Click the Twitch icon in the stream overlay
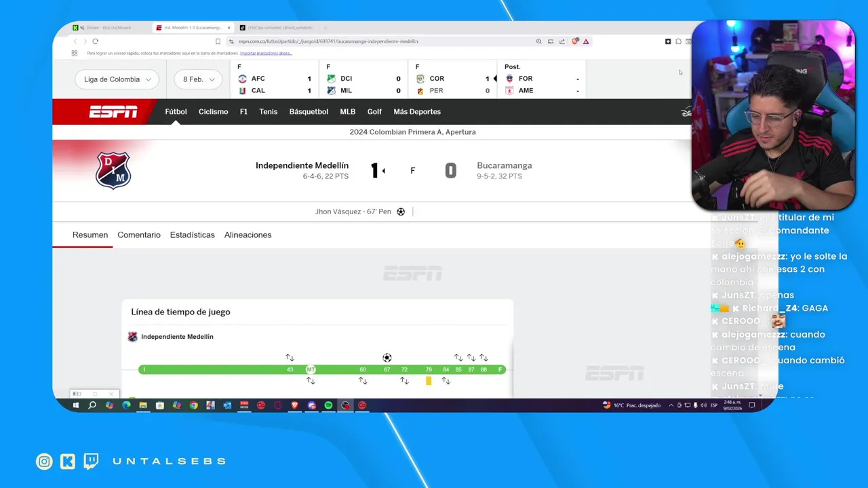 click(x=91, y=462)
